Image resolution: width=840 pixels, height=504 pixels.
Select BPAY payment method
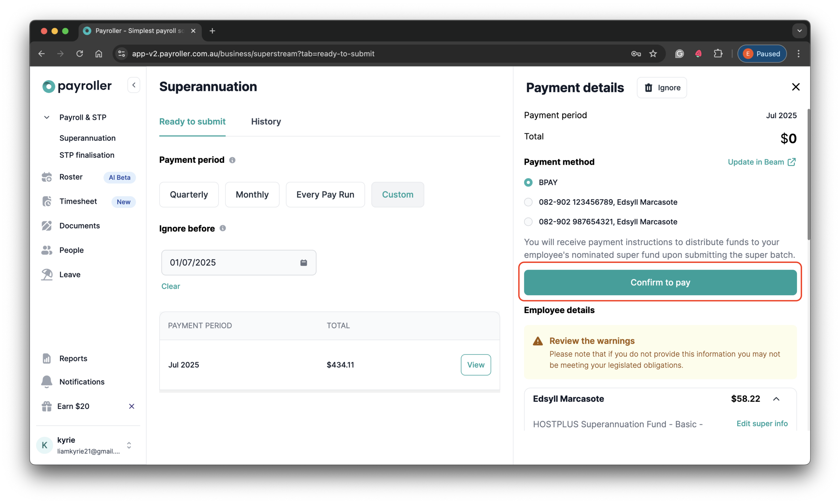[x=528, y=182]
